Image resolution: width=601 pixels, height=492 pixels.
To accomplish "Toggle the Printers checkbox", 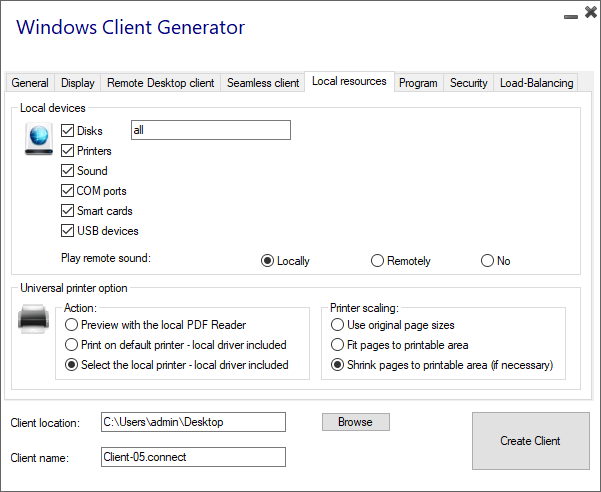I will (x=68, y=151).
